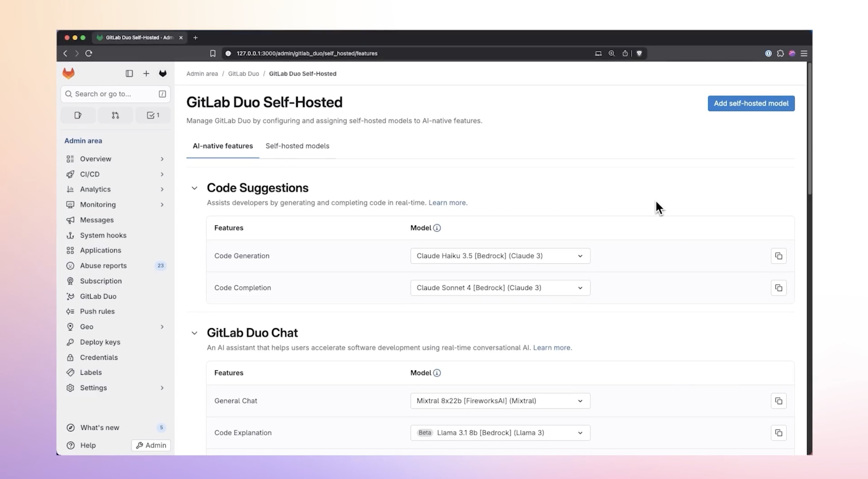Click the GitLab fox logo
The image size is (868, 479).
point(68,74)
